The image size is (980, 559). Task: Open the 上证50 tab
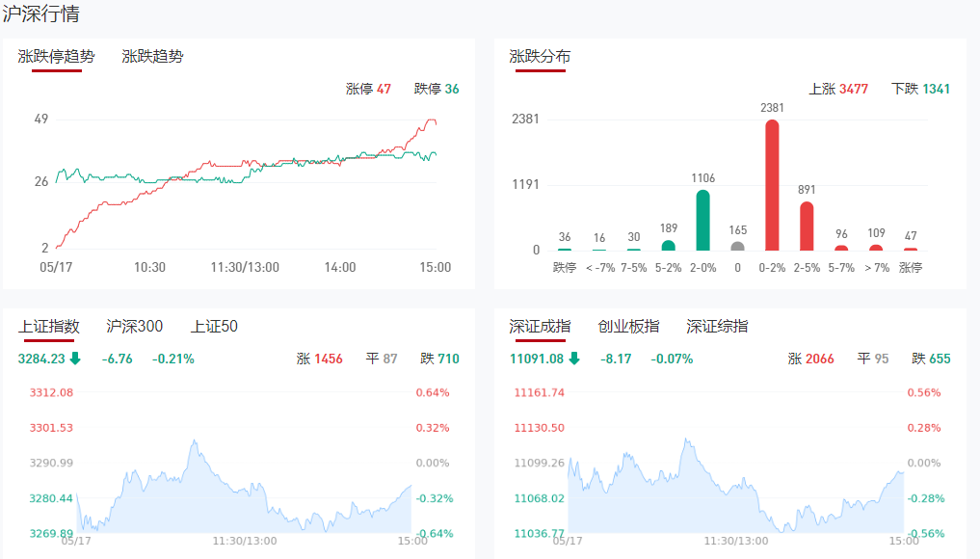pos(214,327)
